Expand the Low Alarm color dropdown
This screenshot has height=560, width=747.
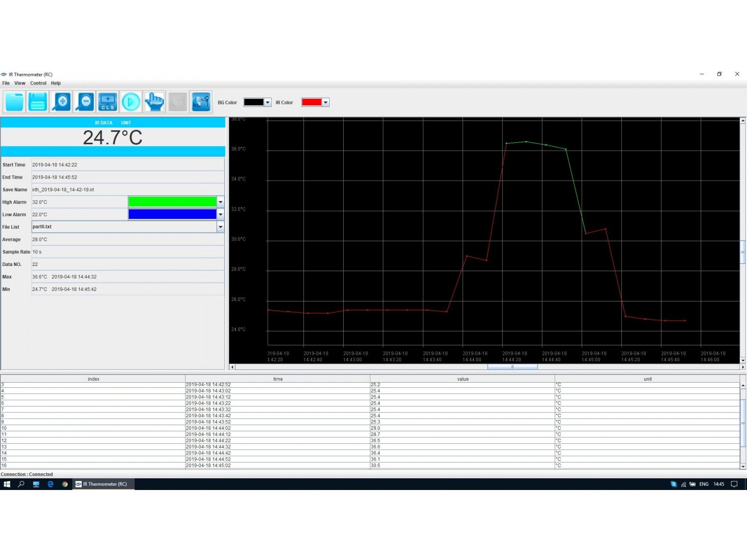pos(220,214)
